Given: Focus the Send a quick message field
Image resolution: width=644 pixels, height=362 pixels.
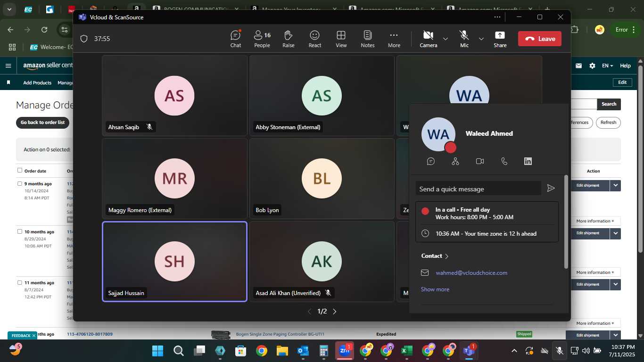Looking at the screenshot, I should [x=478, y=189].
